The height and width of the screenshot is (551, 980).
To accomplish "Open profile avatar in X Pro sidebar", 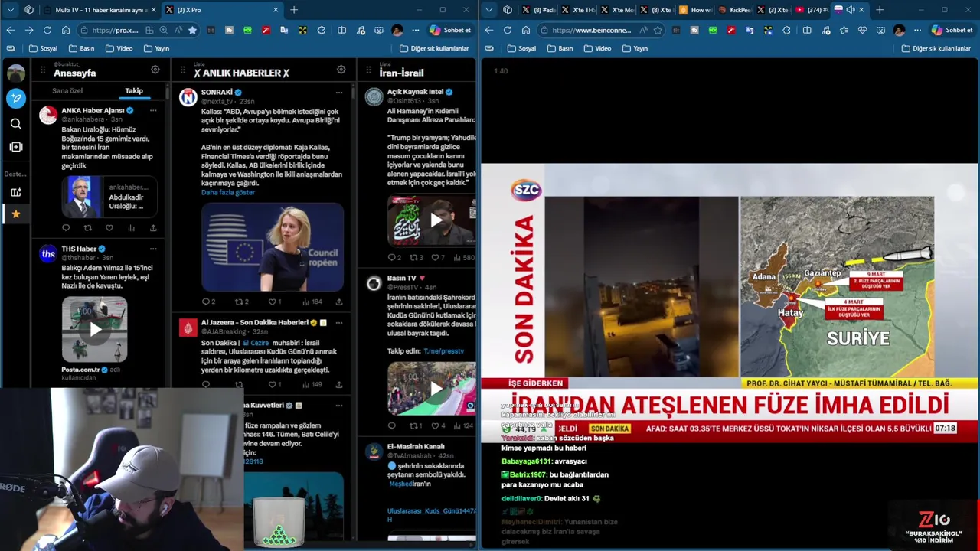I will [x=16, y=73].
